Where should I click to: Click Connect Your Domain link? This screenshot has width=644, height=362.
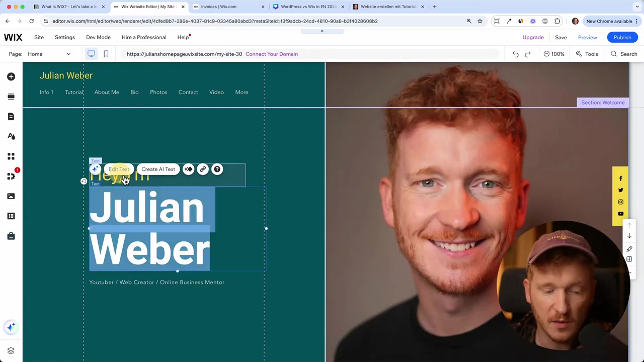point(272,54)
